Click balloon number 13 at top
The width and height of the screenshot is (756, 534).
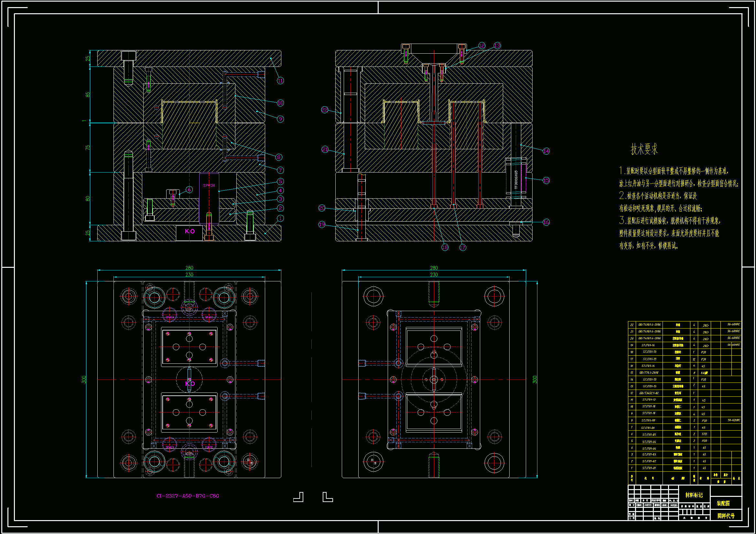pos(497,46)
